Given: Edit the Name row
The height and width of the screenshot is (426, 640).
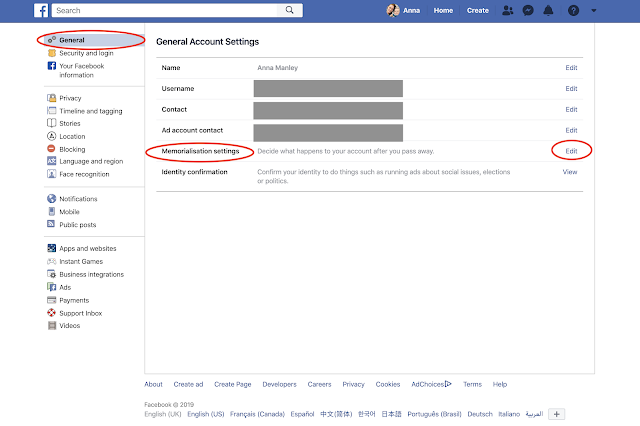Looking at the screenshot, I should click(x=571, y=68).
